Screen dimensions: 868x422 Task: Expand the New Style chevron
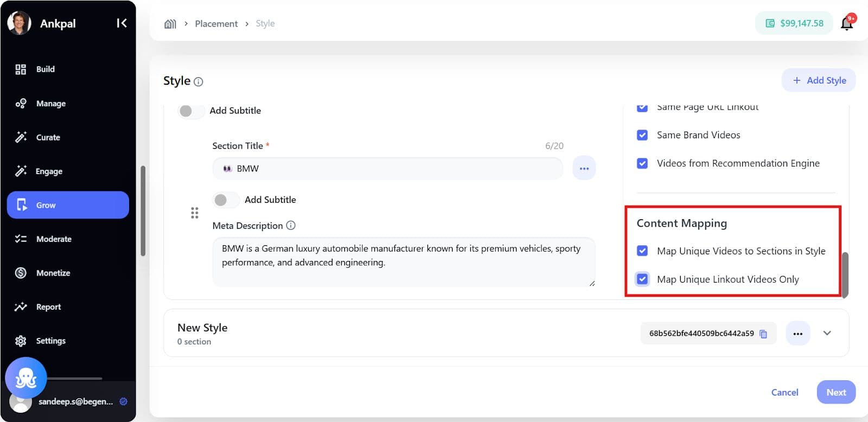click(x=827, y=333)
